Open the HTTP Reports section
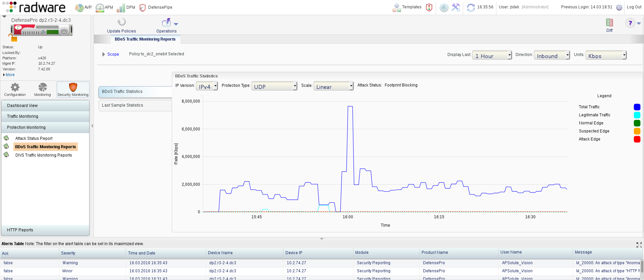 (45, 230)
